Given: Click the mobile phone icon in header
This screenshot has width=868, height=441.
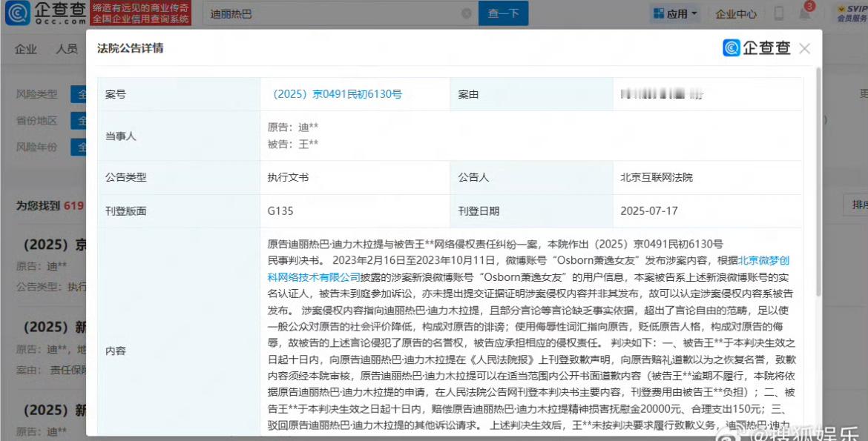Looking at the screenshot, I should click(779, 13).
